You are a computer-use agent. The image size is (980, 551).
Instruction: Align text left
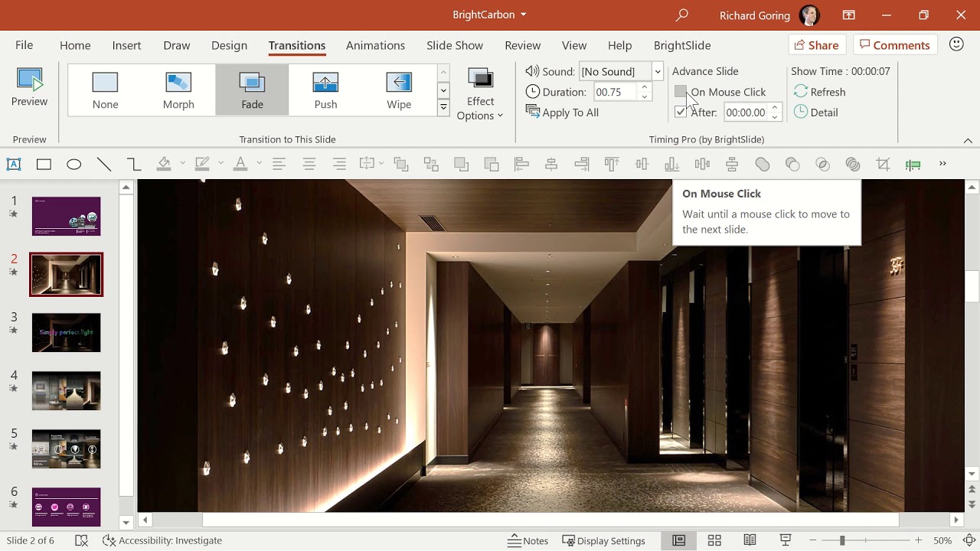279,164
